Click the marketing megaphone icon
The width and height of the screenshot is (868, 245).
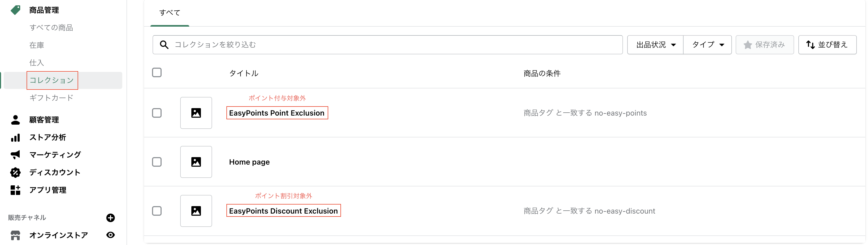point(15,155)
